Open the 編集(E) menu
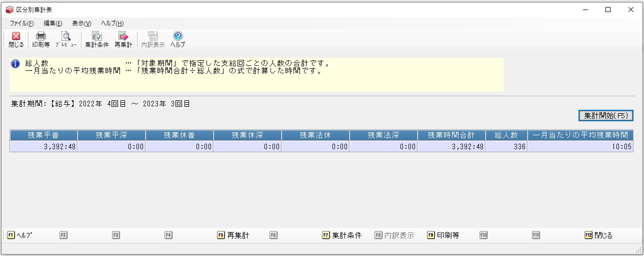The height and width of the screenshot is (256, 644). 53,23
